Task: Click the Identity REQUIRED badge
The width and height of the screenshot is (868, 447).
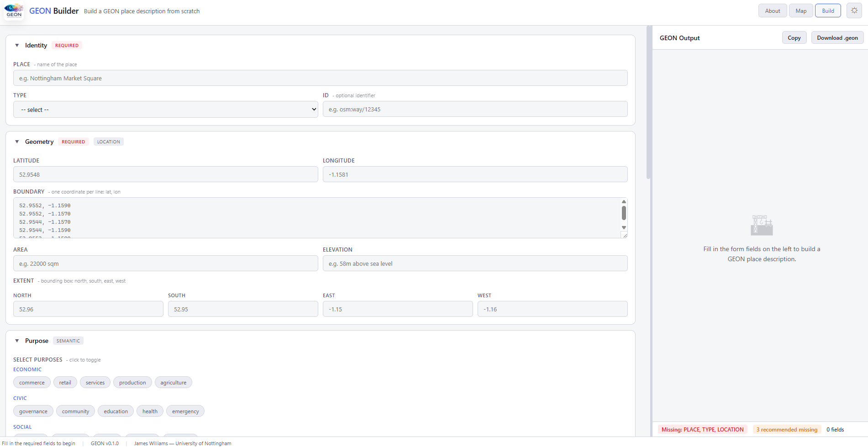Action: [67, 45]
